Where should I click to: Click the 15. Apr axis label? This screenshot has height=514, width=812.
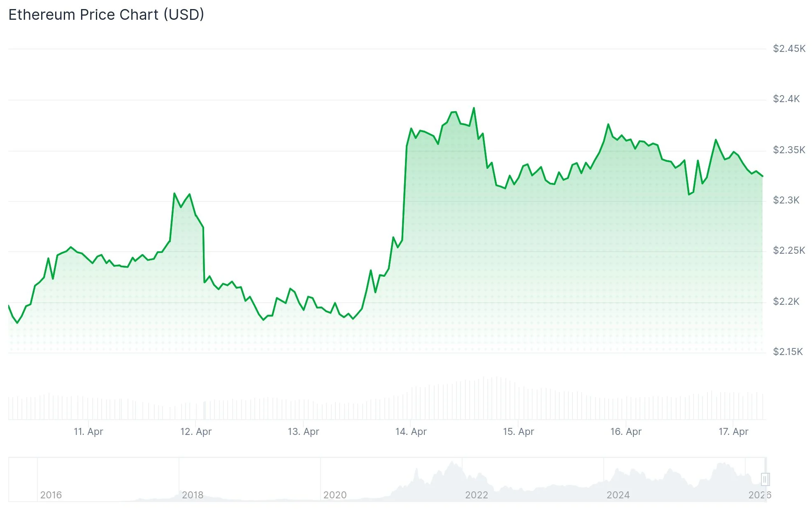click(518, 432)
